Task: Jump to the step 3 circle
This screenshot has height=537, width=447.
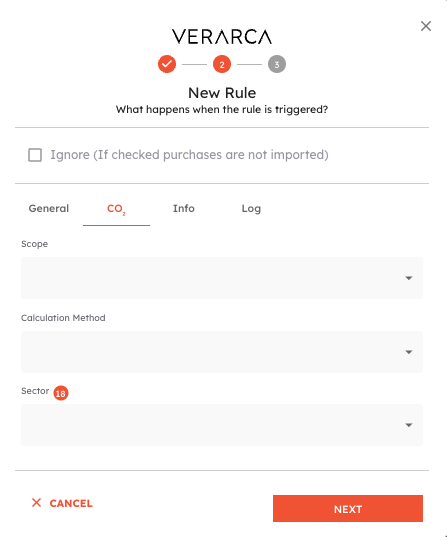Action: click(277, 64)
